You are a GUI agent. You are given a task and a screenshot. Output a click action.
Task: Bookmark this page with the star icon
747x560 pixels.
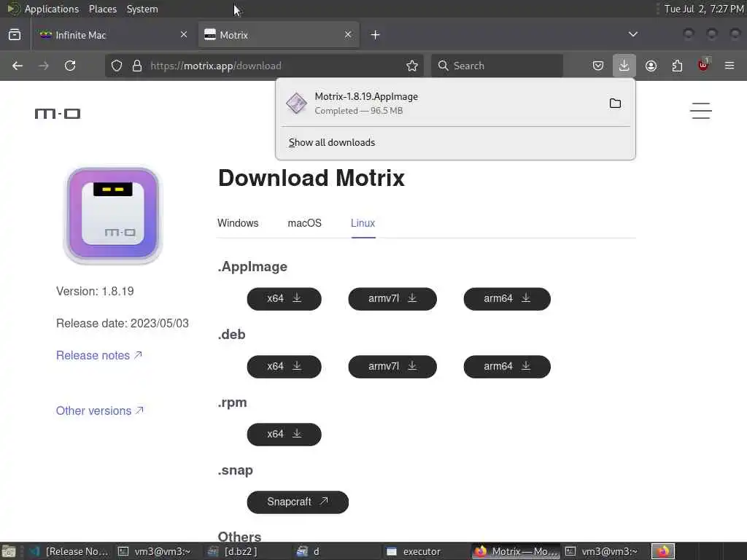pos(412,66)
